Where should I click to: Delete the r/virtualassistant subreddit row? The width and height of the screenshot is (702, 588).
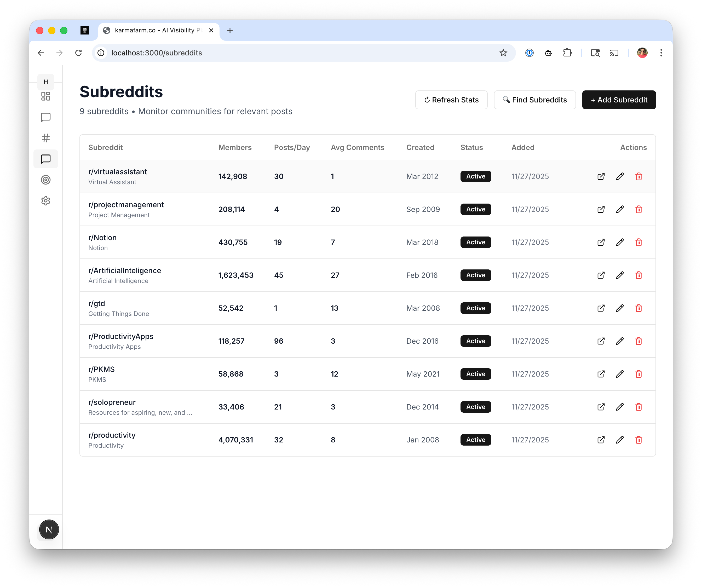pyautogui.click(x=638, y=176)
